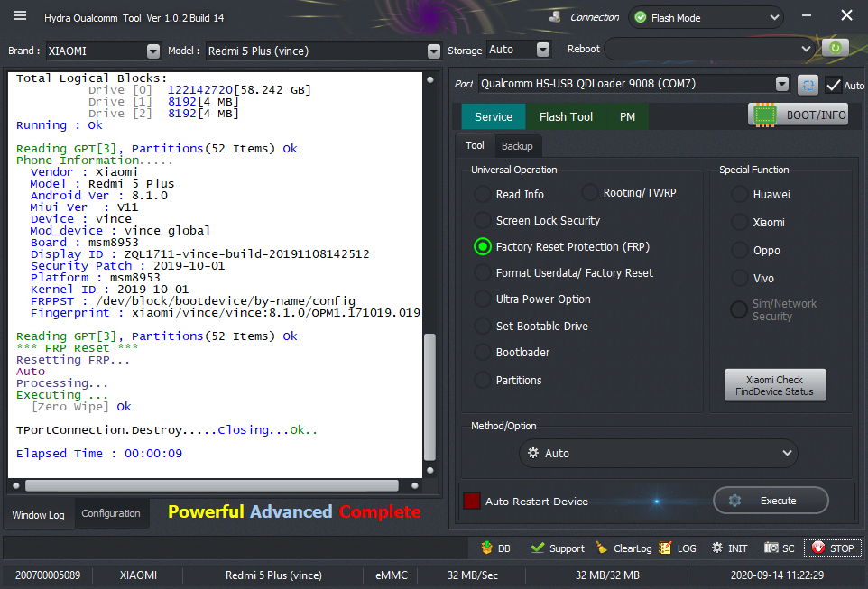This screenshot has width=868, height=589.
Task: Click the horizontal scroll left dot
Action: pyautogui.click(x=16, y=485)
